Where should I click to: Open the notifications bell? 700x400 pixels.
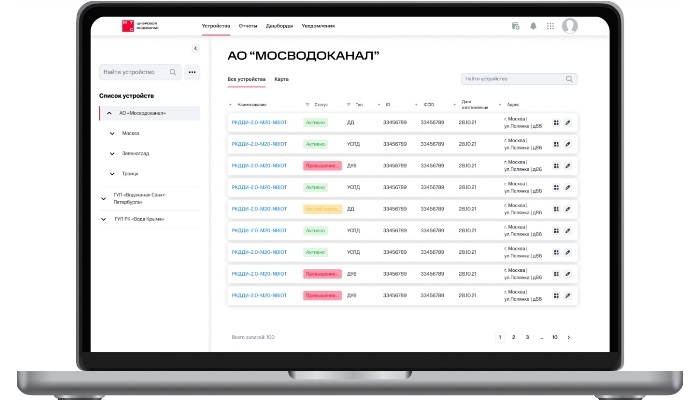click(x=533, y=26)
